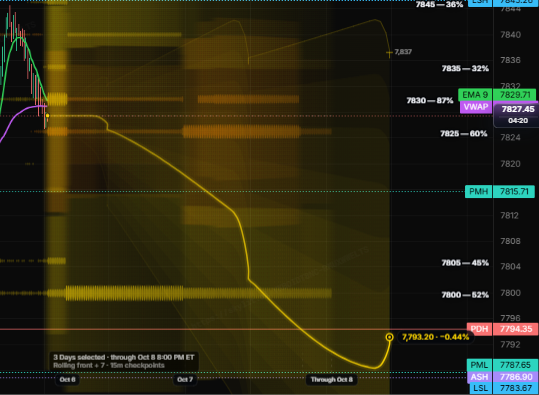Click the 7787.65 PML value tag
This screenshot has height=395, width=539.
pyautogui.click(x=516, y=365)
